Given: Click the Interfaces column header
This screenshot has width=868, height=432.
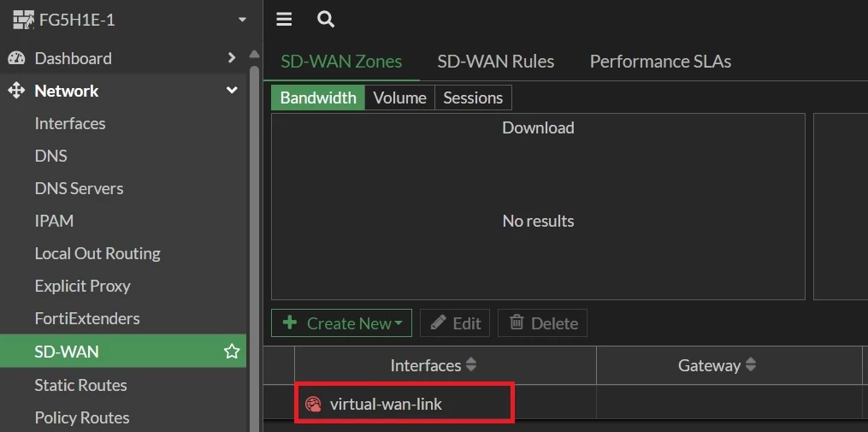Looking at the screenshot, I should pyautogui.click(x=446, y=365).
